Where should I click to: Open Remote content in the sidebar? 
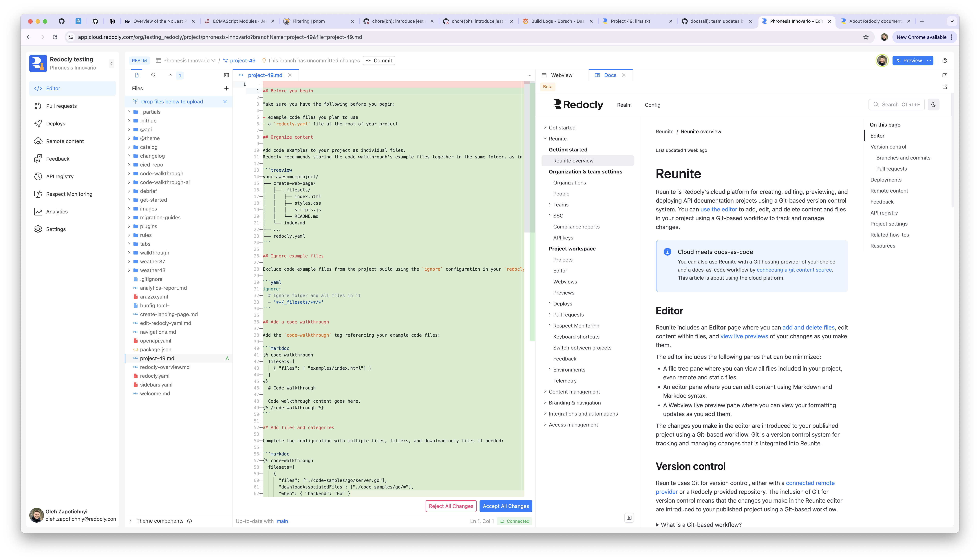(x=72, y=141)
